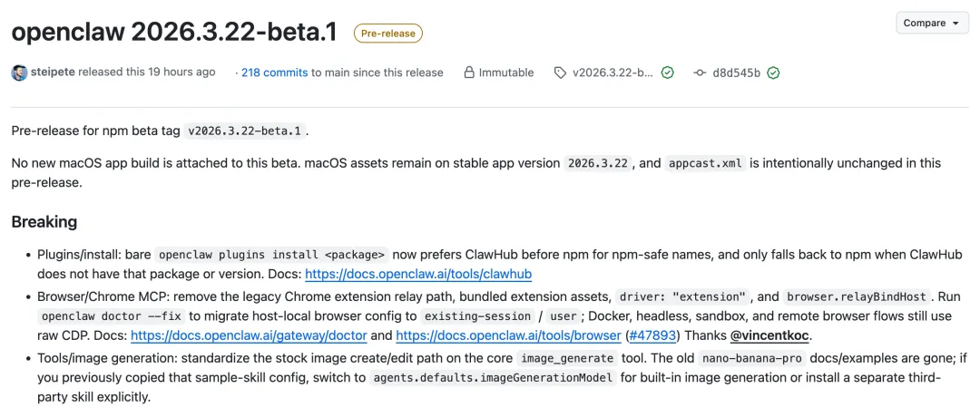Click the openclaw 2026.3.22-beta.1 release title
The height and width of the screenshot is (407, 980).
pyautogui.click(x=174, y=33)
